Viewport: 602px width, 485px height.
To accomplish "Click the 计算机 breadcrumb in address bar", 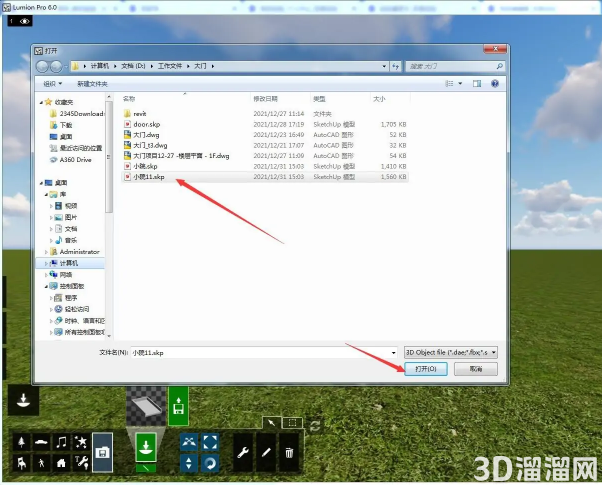I will [99, 66].
